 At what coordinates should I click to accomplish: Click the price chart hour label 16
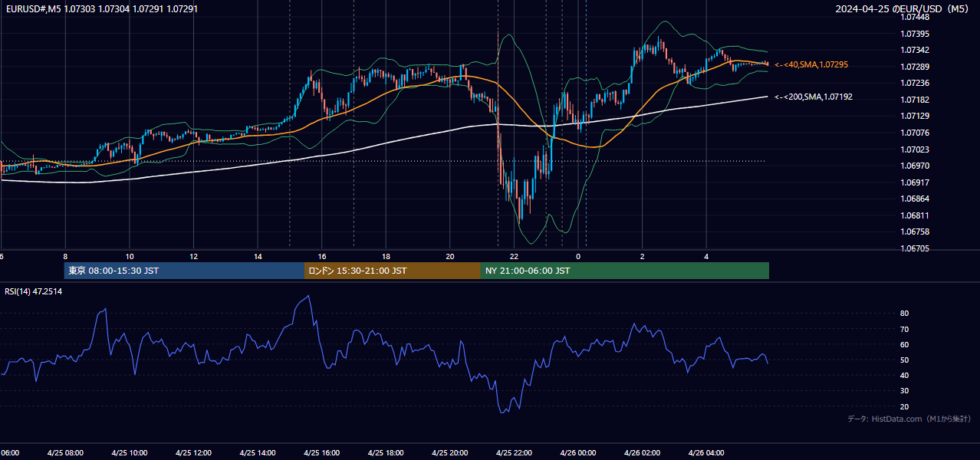[322, 256]
